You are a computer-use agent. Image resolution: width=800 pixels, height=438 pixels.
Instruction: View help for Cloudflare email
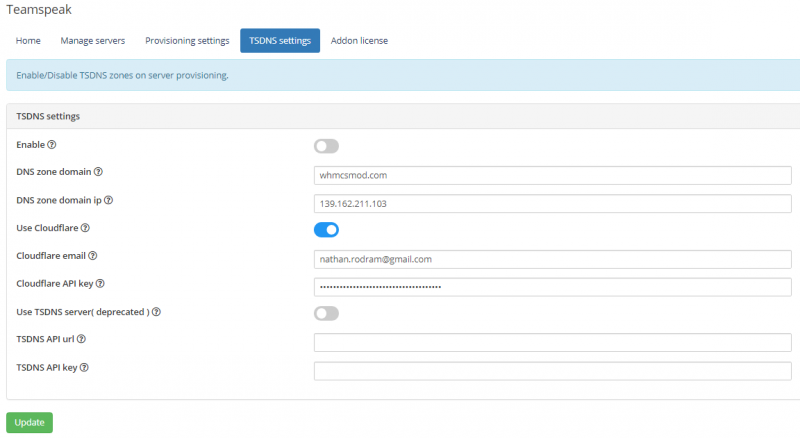pos(92,255)
